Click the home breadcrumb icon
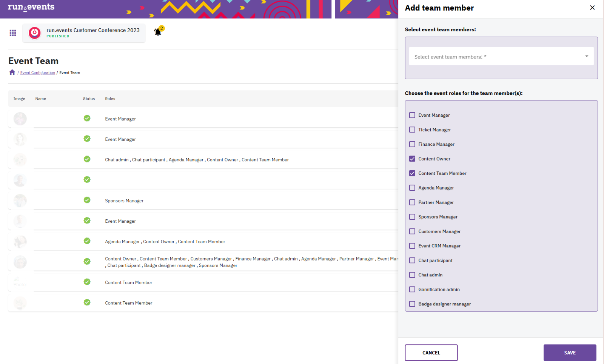The width and height of the screenshot is (604, 364). click(12, 72)
